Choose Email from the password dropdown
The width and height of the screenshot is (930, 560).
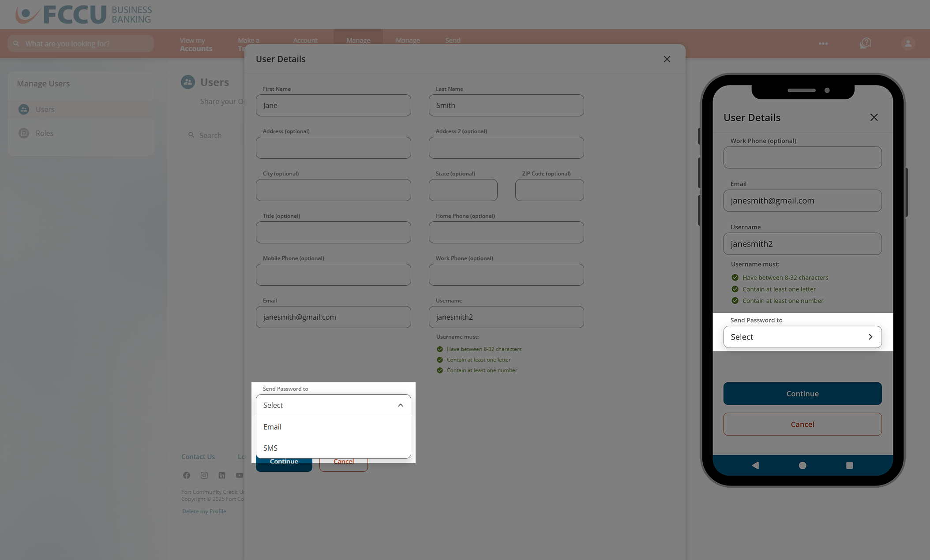tap(272, 427)
